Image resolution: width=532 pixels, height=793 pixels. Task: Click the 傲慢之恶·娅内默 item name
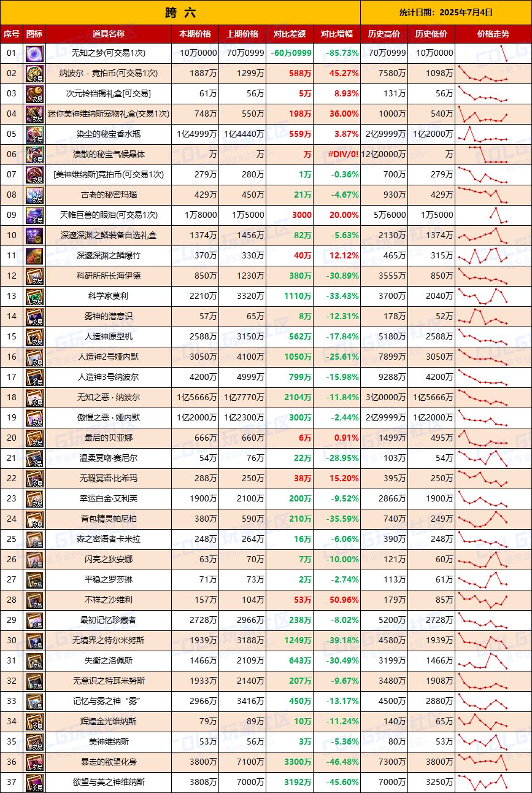coord(109,418)
